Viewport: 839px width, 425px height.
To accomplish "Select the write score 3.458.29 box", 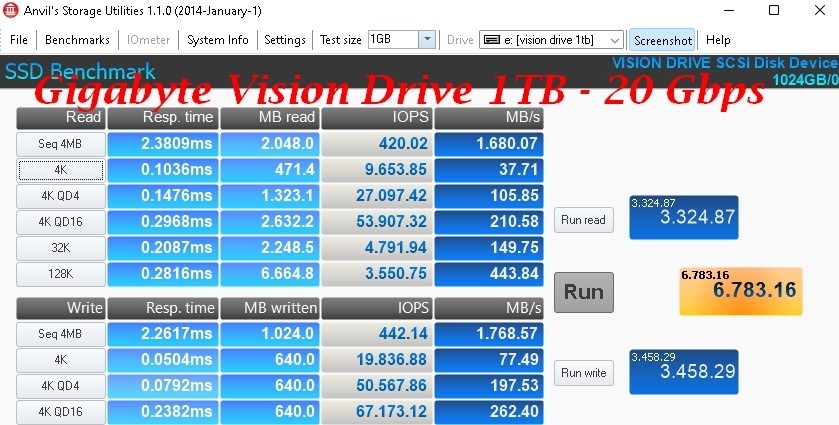I will point(684,371).
